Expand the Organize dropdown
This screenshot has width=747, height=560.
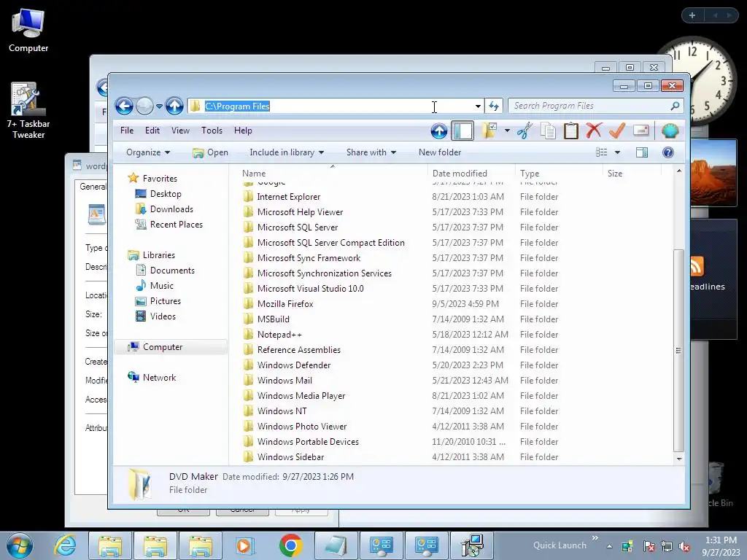click(148, 152)
